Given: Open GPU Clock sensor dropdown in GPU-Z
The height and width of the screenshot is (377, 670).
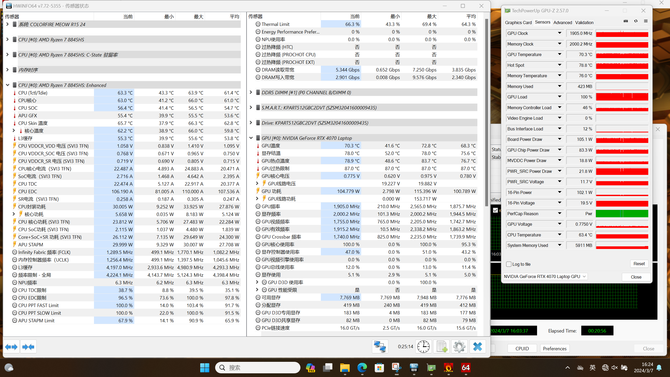Looking at the screenshot, I should (x=559, y=33).
